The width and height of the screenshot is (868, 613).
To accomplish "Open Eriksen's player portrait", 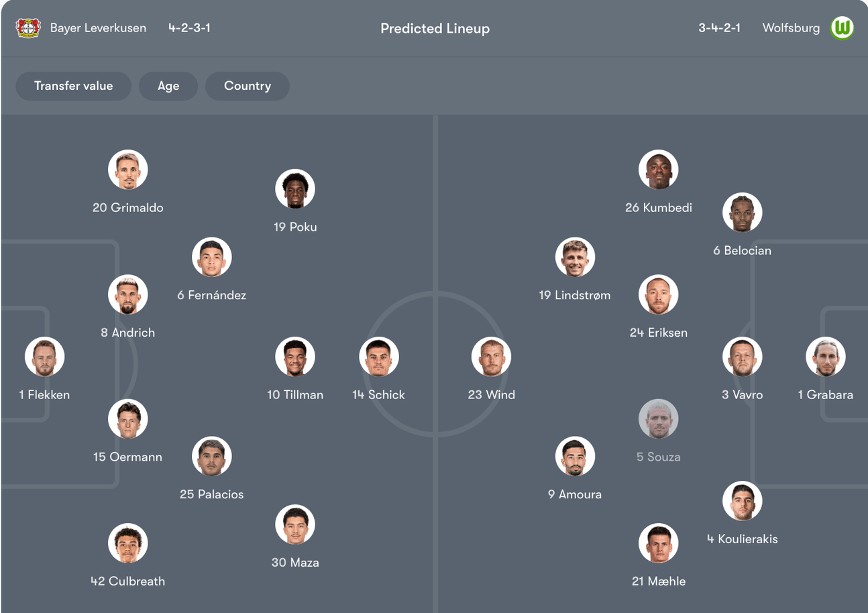I will (659, 294).
